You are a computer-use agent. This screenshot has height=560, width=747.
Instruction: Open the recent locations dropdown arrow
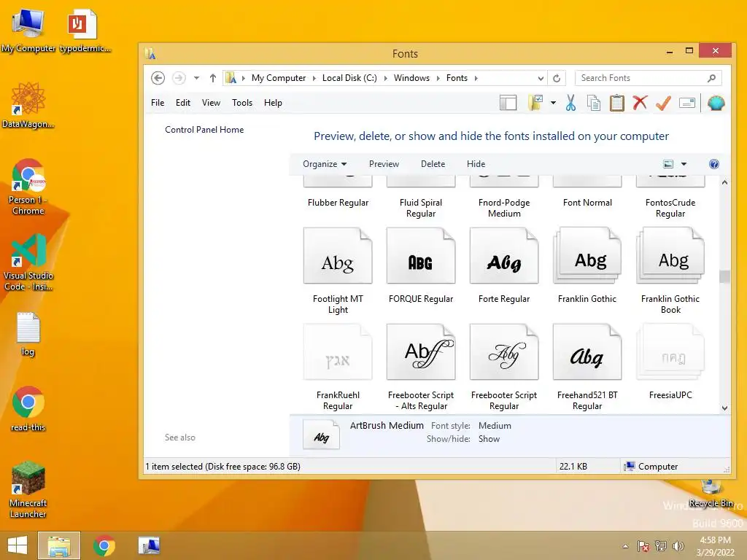196,78
